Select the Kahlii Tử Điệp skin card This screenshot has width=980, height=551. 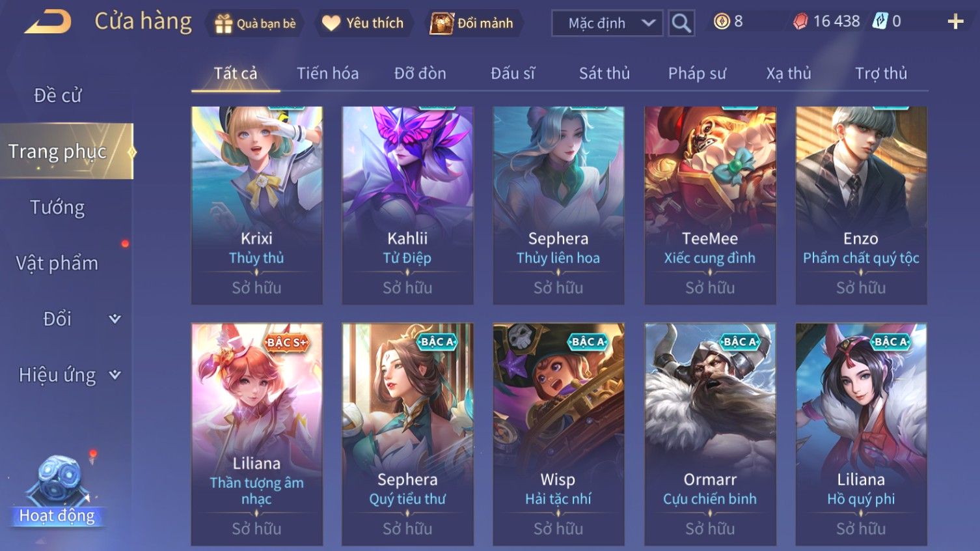[407, 205]
